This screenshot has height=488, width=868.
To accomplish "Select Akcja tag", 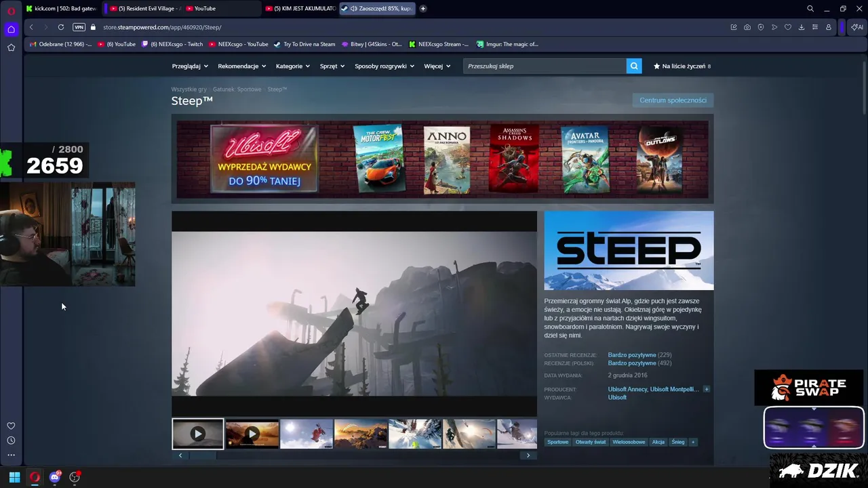I will click(x=658, y=442).
